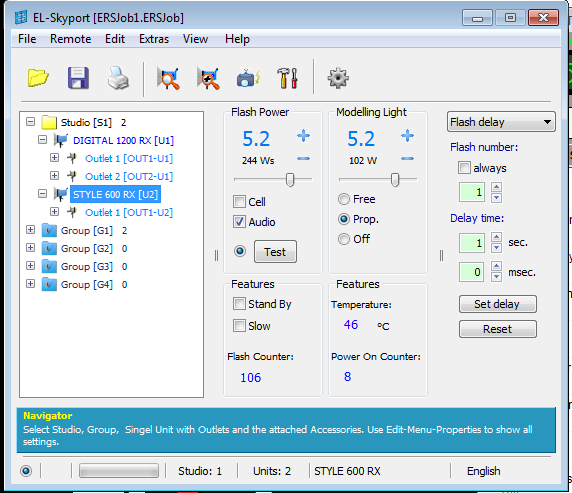Click the Modelling Light slider handle
Screen dimensions: 572x493
[395, 180]
